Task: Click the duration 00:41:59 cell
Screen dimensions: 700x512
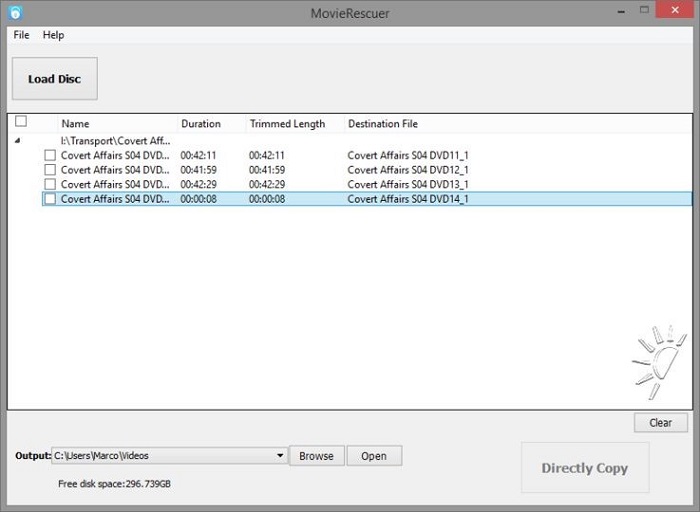Action: [198, 170]
